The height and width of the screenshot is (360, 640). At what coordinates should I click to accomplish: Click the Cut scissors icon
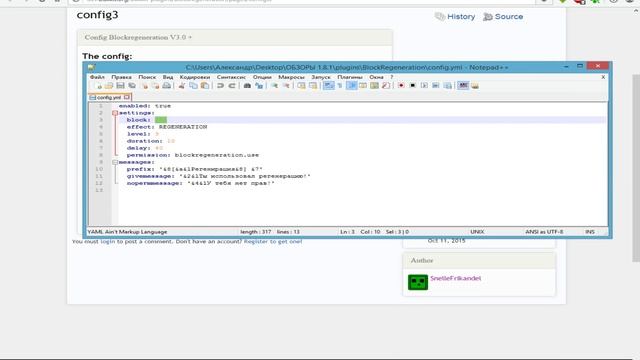click(182, 86)
